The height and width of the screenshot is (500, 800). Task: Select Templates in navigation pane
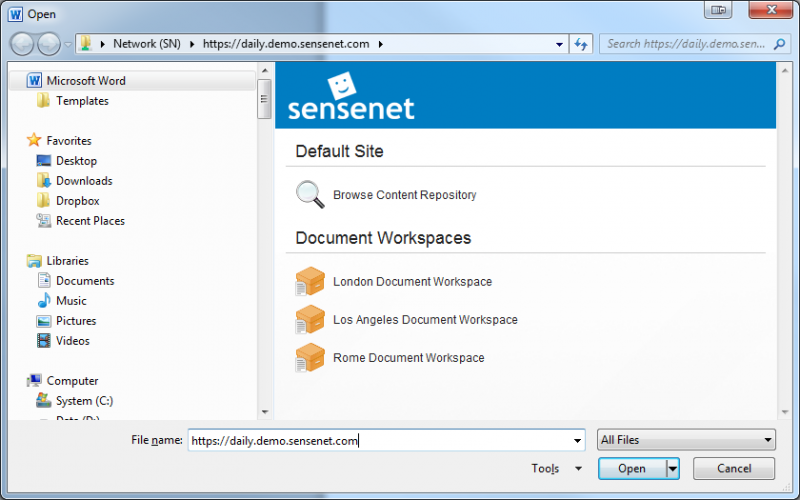click(82, 101)
